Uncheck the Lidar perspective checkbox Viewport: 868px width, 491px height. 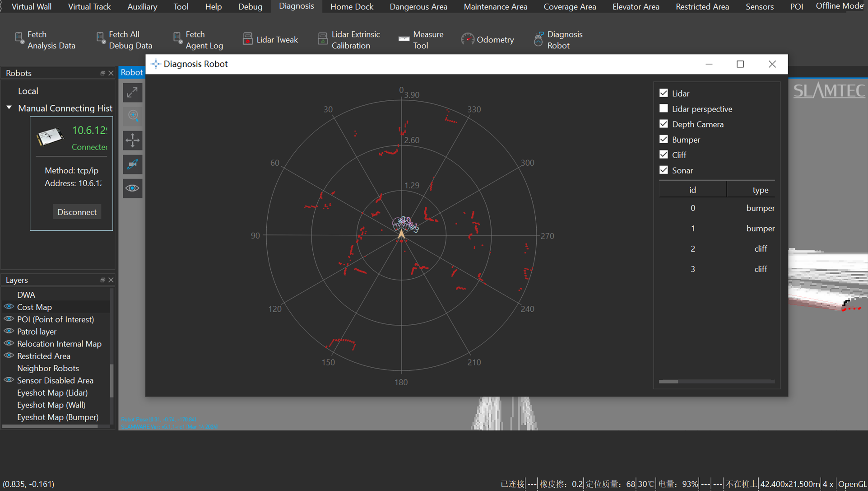(663, 108)
